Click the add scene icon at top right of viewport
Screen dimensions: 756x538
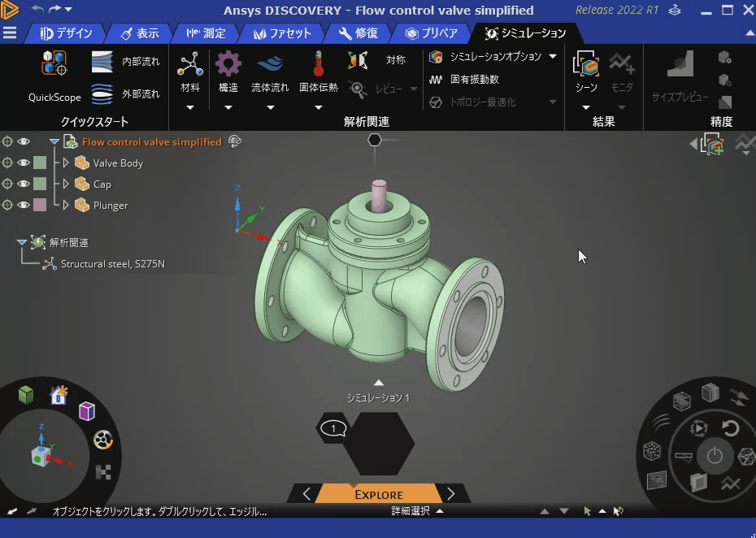(713, 144)
